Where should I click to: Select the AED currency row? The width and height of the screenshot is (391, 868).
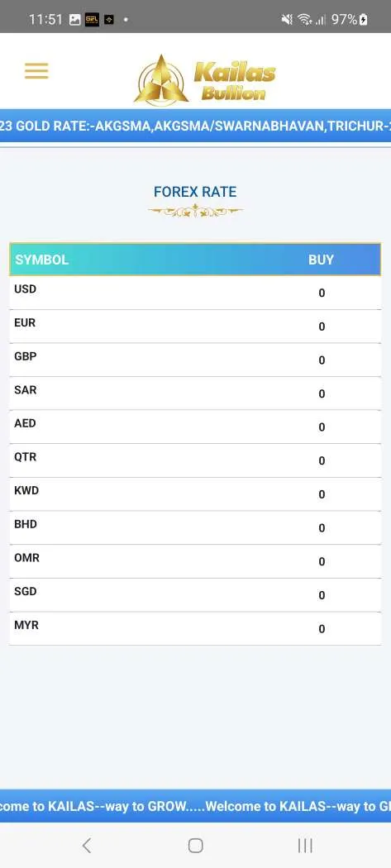pos(195,427)
